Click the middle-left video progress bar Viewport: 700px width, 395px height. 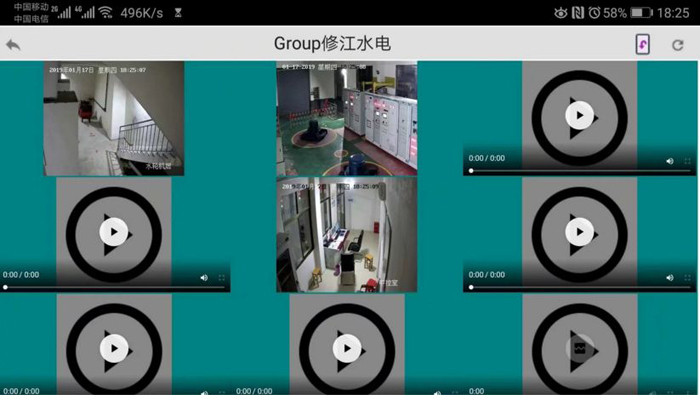pyautogui.click(x=114, y=287)
